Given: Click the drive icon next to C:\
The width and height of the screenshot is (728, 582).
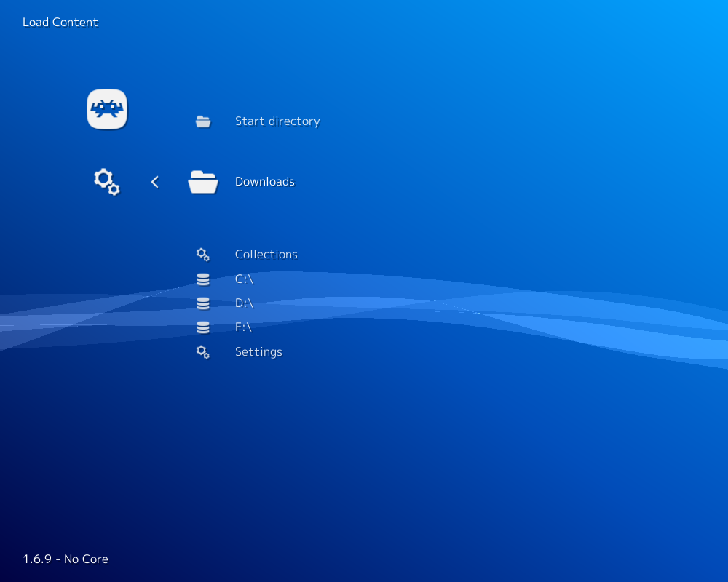Looking at the screenshot, I should click(x=203, y=279).
